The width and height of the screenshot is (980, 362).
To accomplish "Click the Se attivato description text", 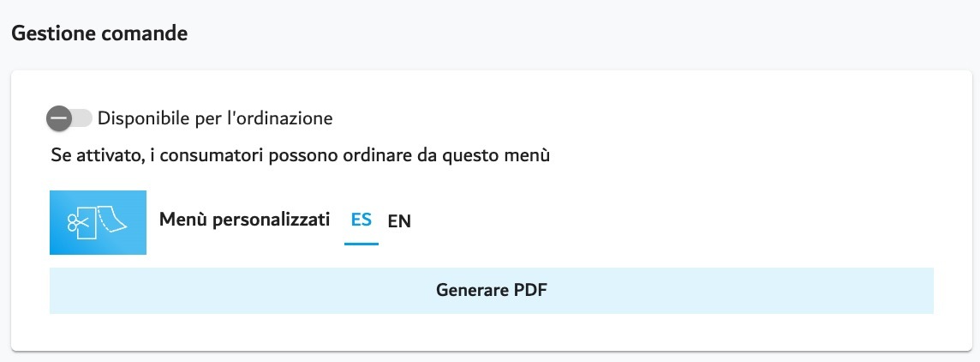I will [x=301, y=155].
